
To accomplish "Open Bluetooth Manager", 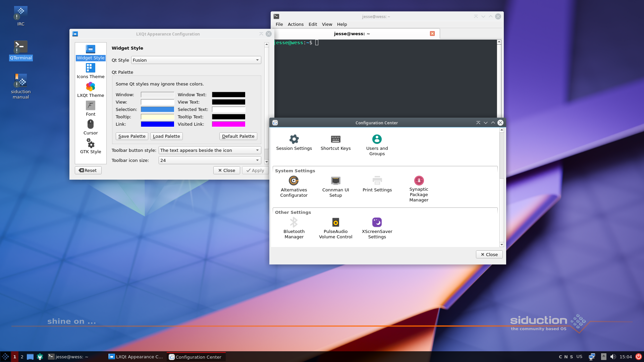I will 294,228.
